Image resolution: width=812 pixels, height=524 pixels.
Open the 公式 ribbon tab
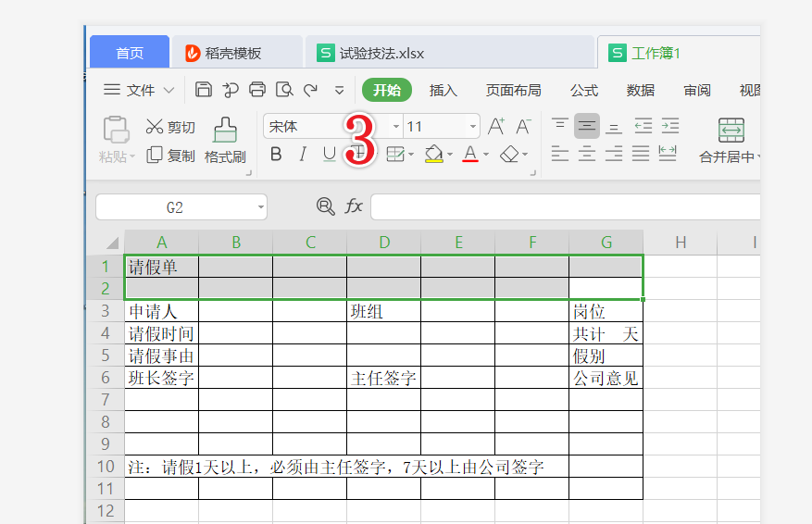584,90
